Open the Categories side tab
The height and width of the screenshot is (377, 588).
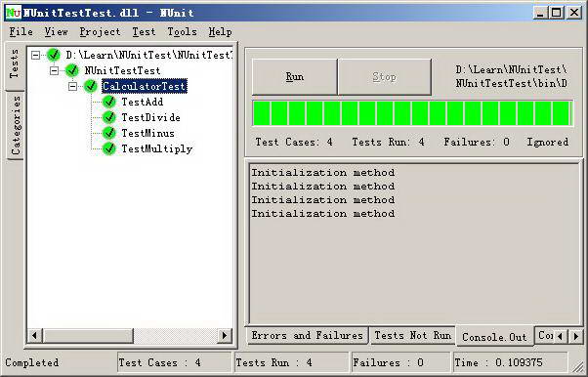(16, 125)
